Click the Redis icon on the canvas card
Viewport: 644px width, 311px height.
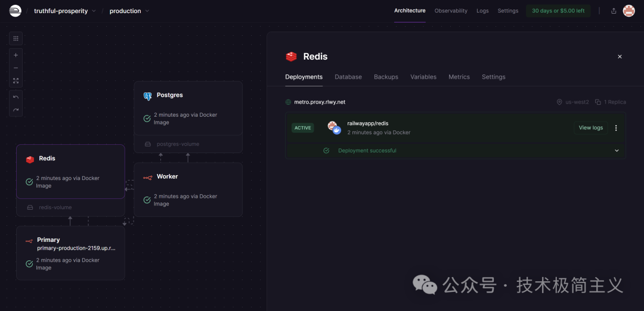point(30,160)
